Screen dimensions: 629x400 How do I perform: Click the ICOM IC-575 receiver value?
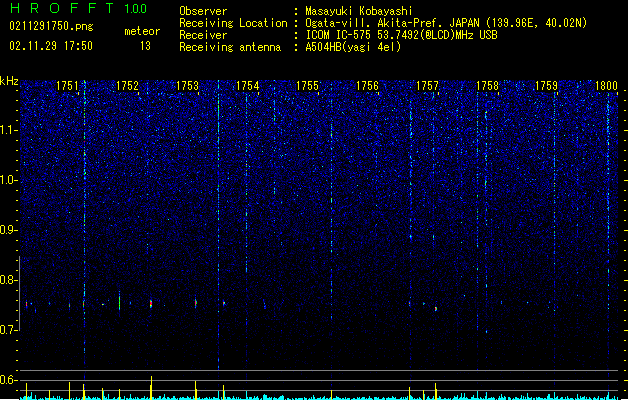(402, 35)
